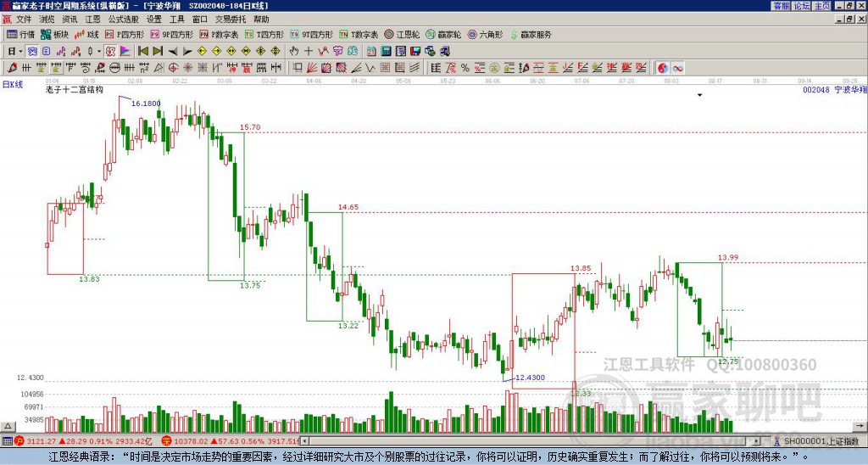Click volume panel up triangle button

(8, 427)
